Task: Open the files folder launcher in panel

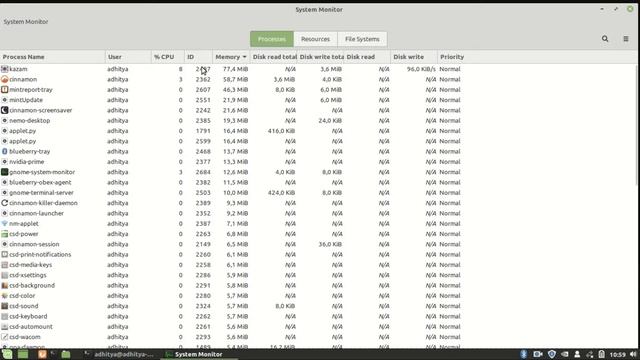Action: [66, 354]
